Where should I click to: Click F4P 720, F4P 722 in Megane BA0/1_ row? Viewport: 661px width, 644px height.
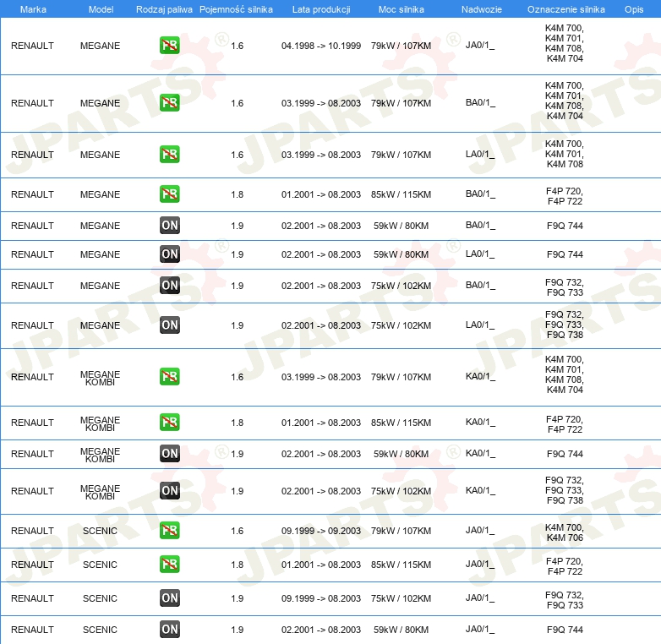565,196
